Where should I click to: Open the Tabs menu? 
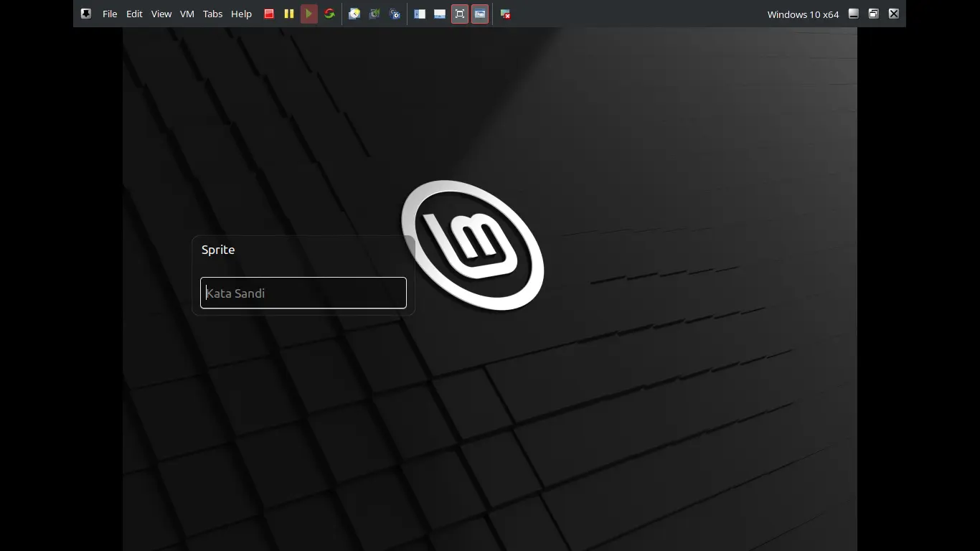click(212, 14)
